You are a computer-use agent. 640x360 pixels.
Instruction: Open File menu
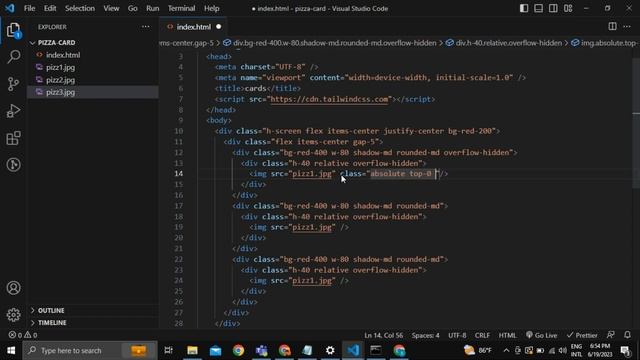[29, 8]
